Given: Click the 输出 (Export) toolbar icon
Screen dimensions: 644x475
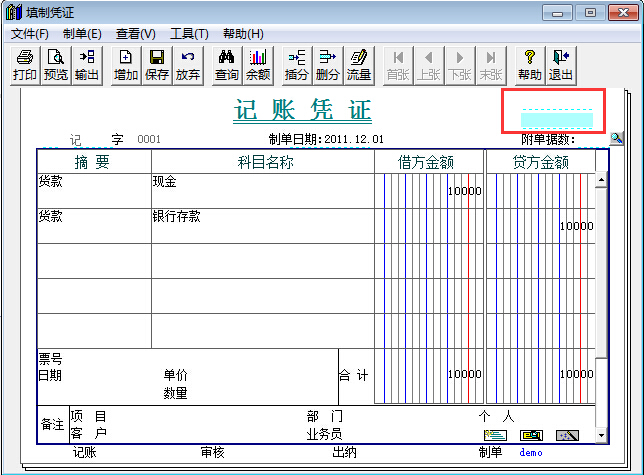Looking at the screenshot, I should click(87, 65).
